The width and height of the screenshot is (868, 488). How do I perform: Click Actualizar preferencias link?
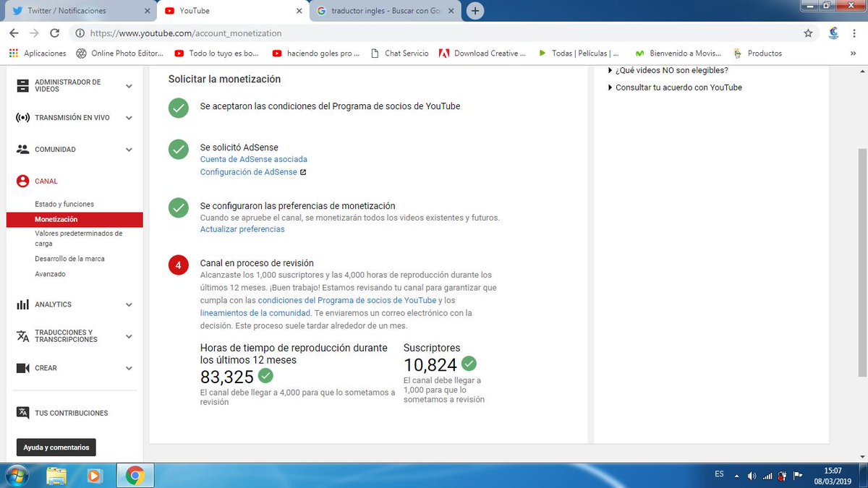coord(242,229)
